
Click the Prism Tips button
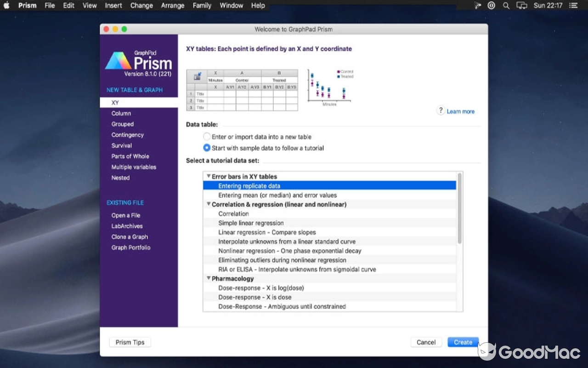pos(130,342)
